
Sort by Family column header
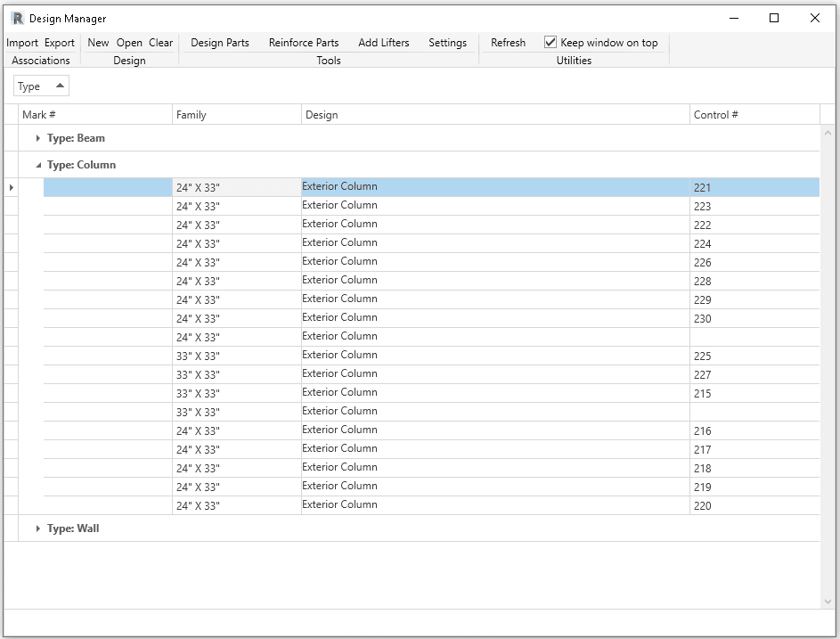pos(237,115)
